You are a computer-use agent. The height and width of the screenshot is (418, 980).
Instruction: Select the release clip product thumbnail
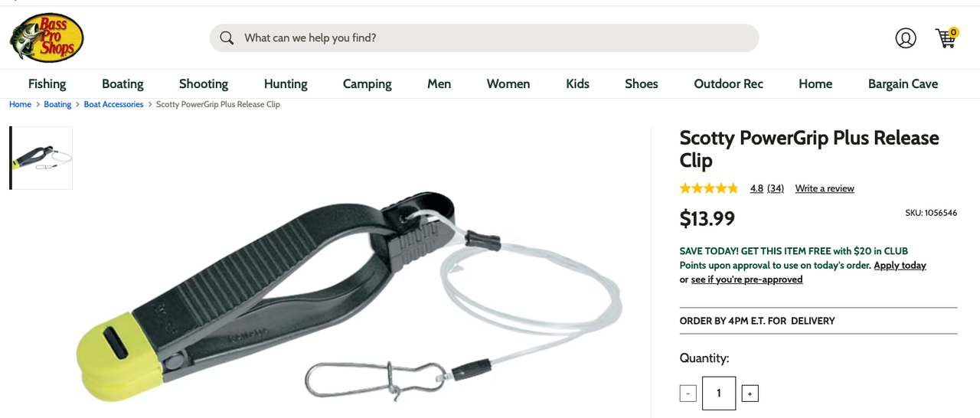pyautogui.click(x=42, y=158)
